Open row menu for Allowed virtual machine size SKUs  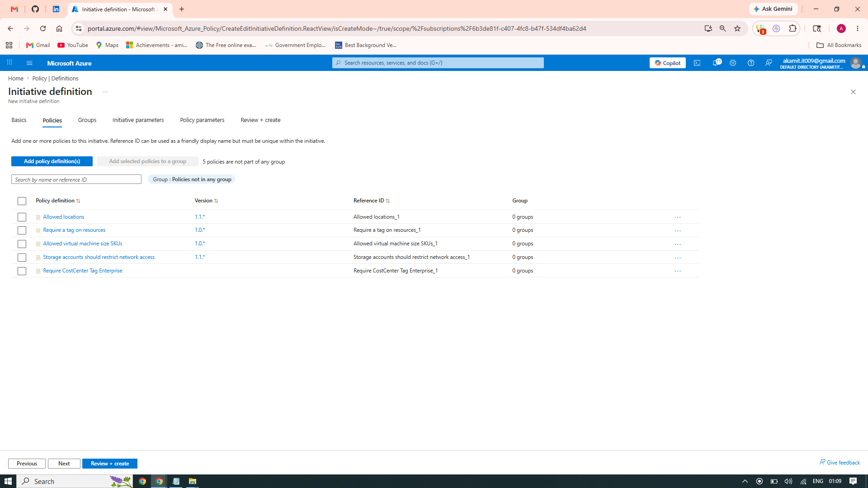[x=677, y=244]
